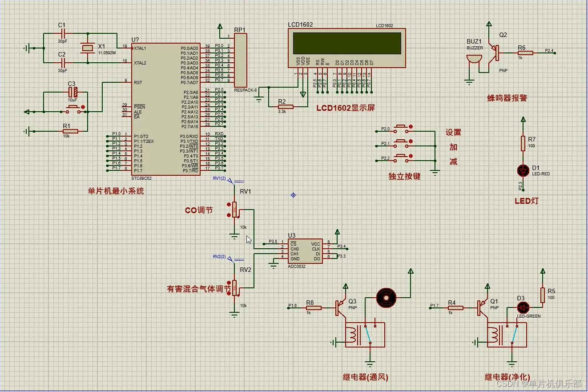Viewport: 588px width, 392px height.
Task: Select the RV2 potentiometer body
Action: (x=235, y=288)
